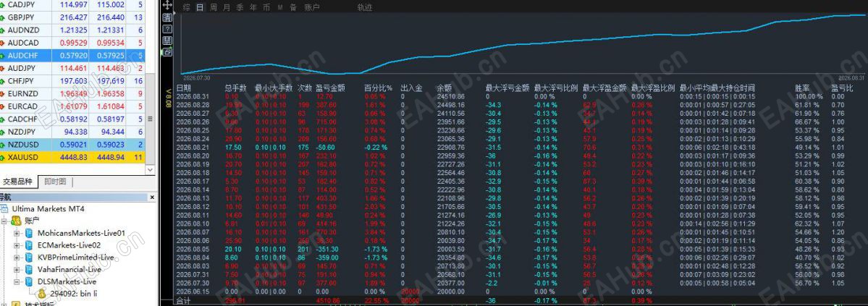The image size is (868, 306).
Task: Select the 币 currency tab
Action: 267,8
